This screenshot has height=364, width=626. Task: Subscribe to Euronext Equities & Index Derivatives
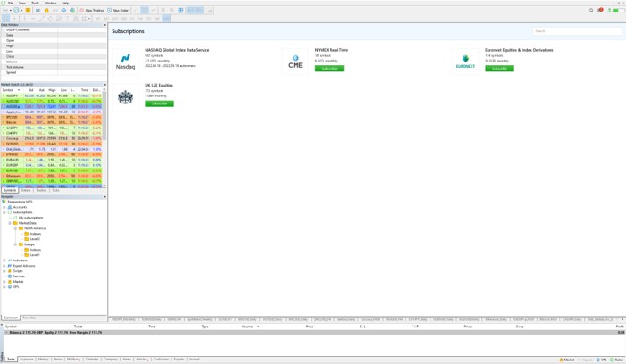point(499,69)
